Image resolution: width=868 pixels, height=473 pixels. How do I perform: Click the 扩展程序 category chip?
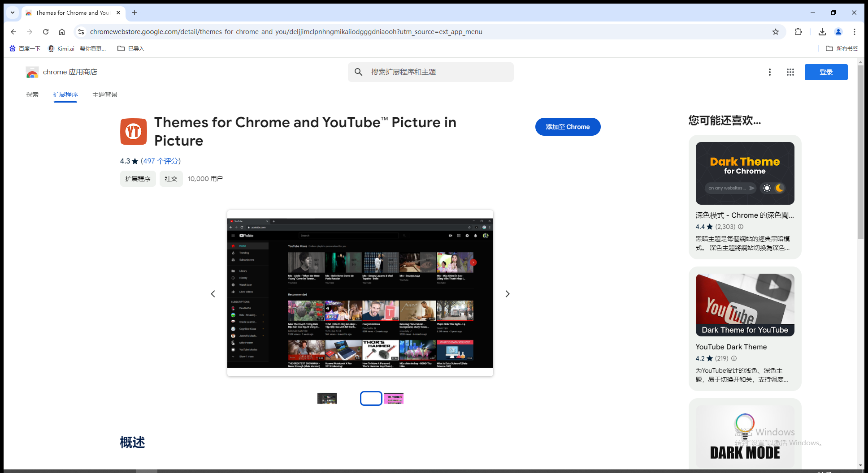click(x=138, y=179)
